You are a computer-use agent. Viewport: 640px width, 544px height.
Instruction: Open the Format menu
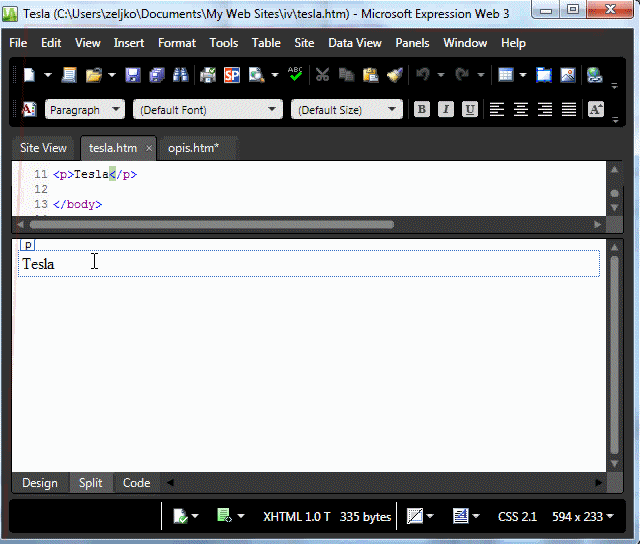(177, 43)
